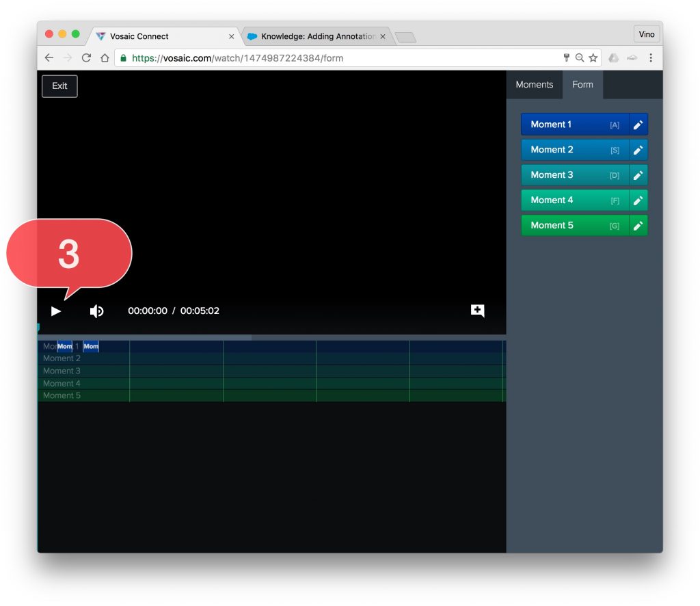This screenshot has width=700, height=606.
Task: Tag Moment 1 button
Action: pyautogui.click(x=574, y=124)
